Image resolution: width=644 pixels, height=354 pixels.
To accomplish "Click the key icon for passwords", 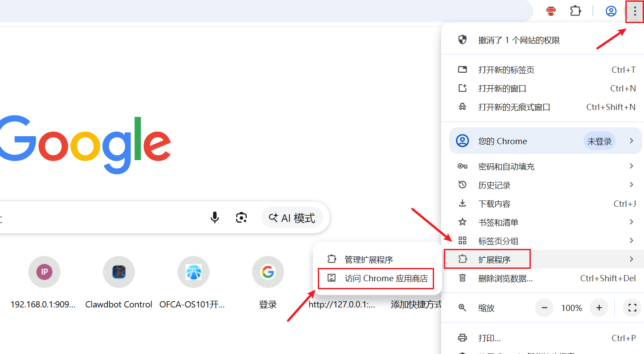I will pyautogui.click(x=462, y=166).
